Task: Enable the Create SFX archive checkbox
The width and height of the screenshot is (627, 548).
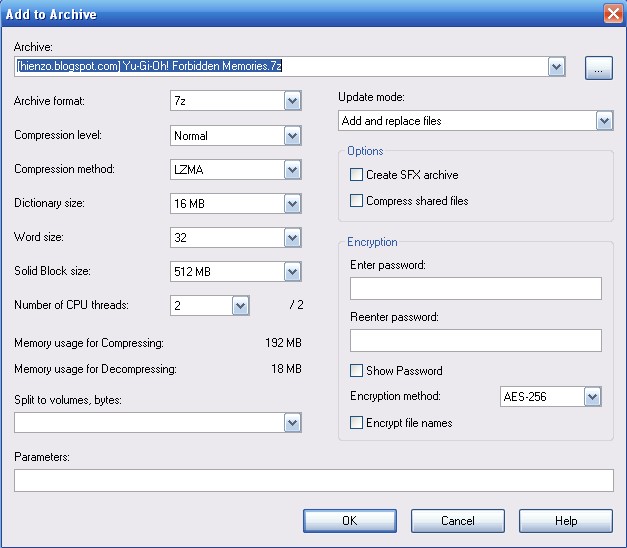Action: click(357, 175)
